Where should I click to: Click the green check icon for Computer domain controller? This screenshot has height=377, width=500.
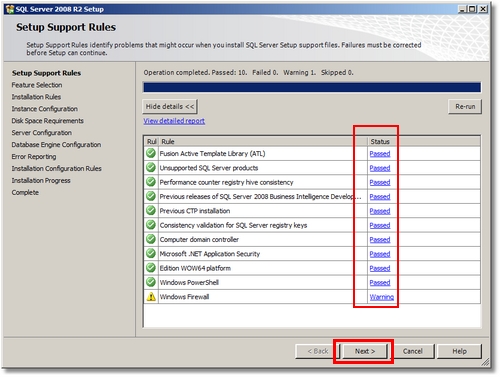coord(151,239)
